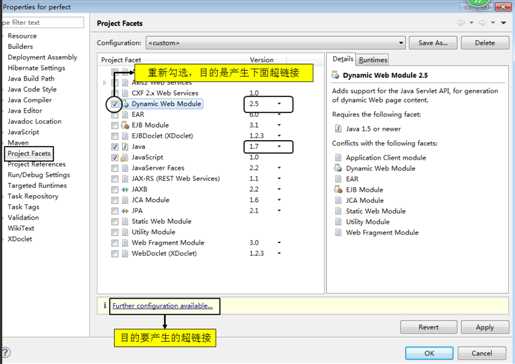Open the Further configuration available link
515x364 pixels.
click(x=162, y=306)
